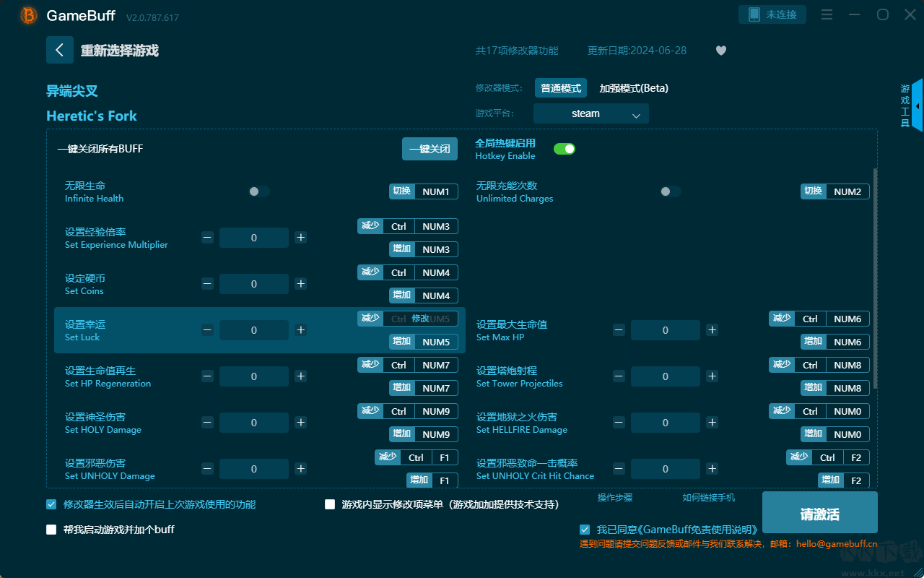Increase Set Luck value

(x=301, y=330)
